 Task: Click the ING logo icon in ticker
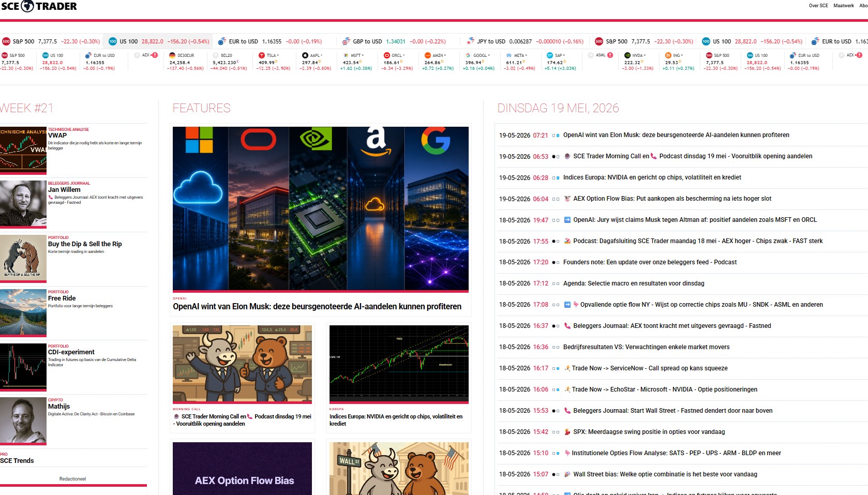(x=668, y=55)
